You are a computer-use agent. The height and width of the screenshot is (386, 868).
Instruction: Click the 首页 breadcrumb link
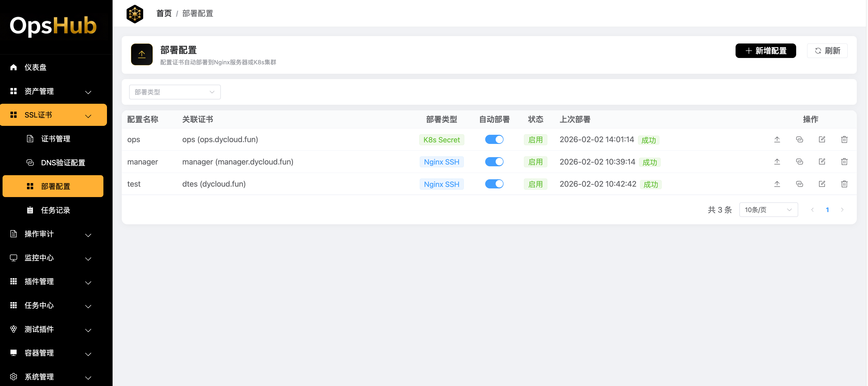164,13
